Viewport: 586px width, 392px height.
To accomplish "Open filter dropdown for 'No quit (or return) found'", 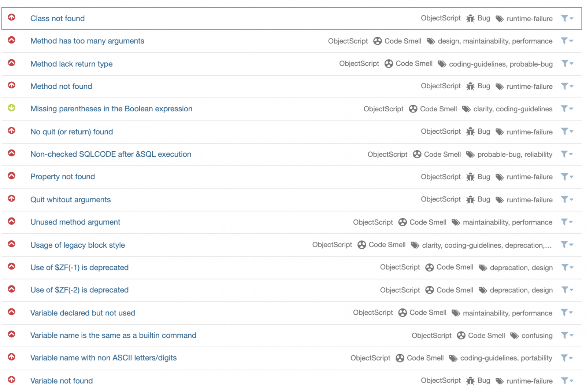I will pyautogui.click(x=567, y=132).
